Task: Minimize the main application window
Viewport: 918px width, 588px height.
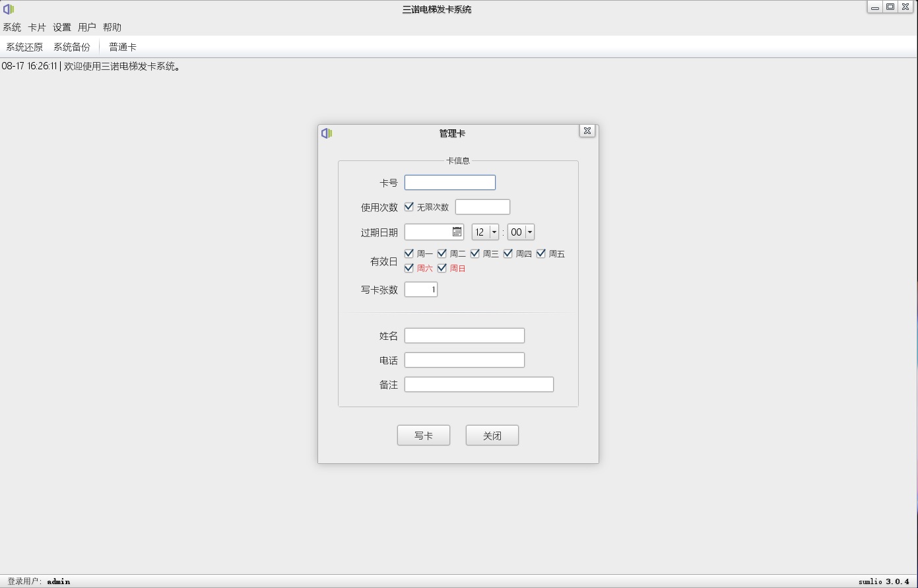Action: (875, 7)
